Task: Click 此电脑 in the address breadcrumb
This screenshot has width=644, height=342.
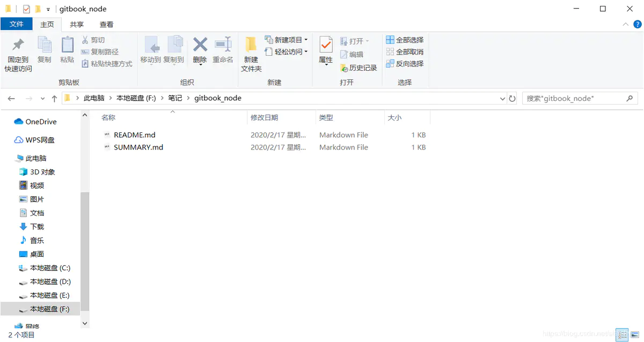Action: click(x=94, y=98)
